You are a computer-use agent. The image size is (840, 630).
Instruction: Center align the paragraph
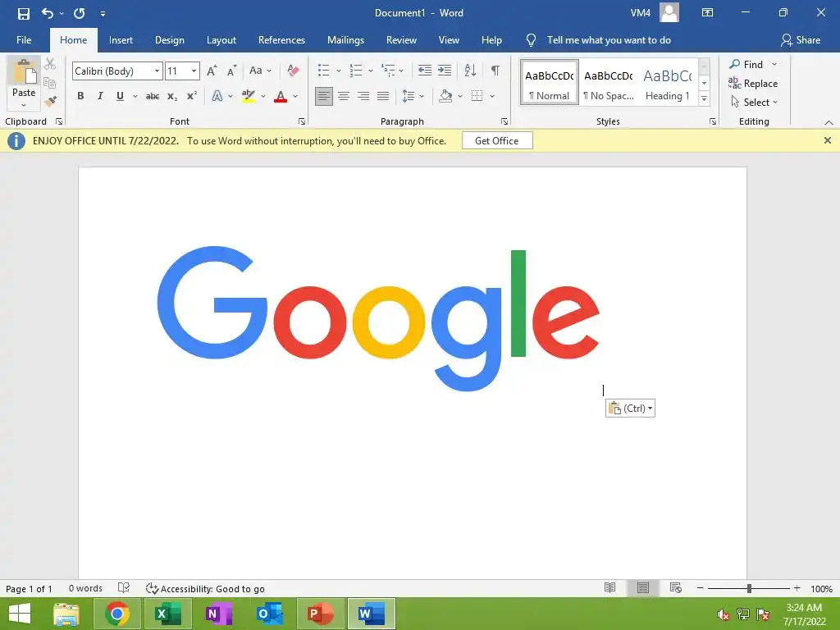(x=344, y=97)
